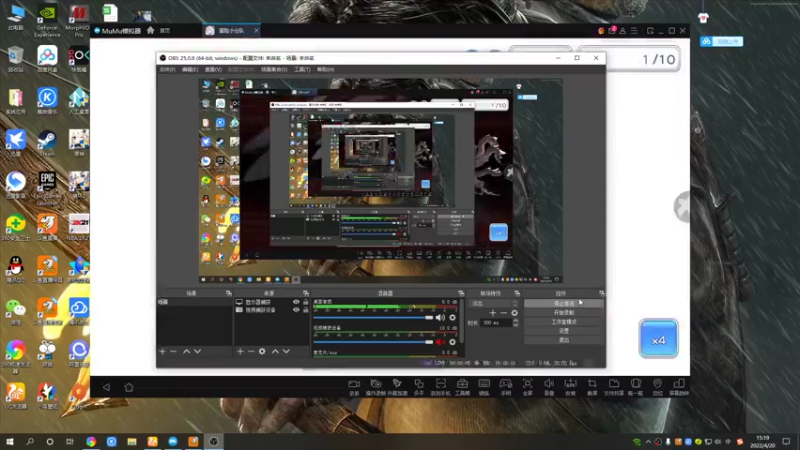Switch to MuMu app tab next to home
The image size is (800, 450).
point(232,31)
